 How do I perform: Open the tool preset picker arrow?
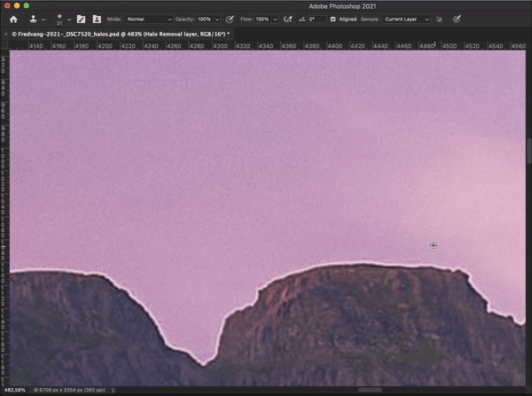[43, 19]
